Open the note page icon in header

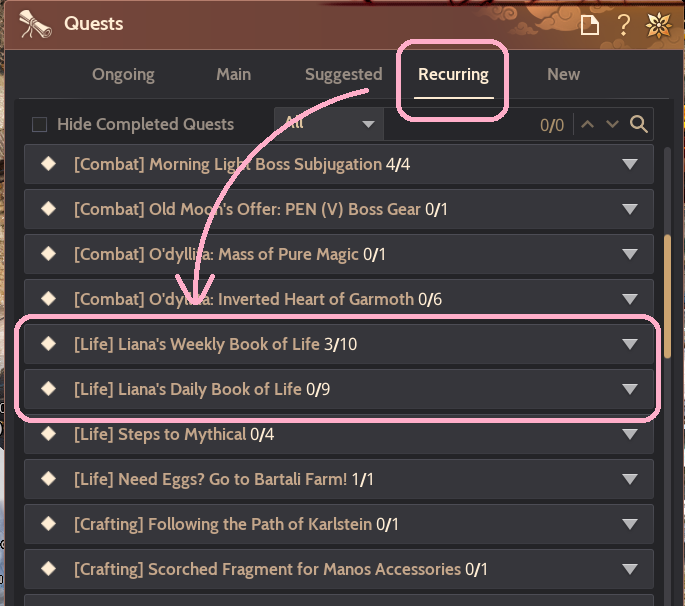point(590,25)
